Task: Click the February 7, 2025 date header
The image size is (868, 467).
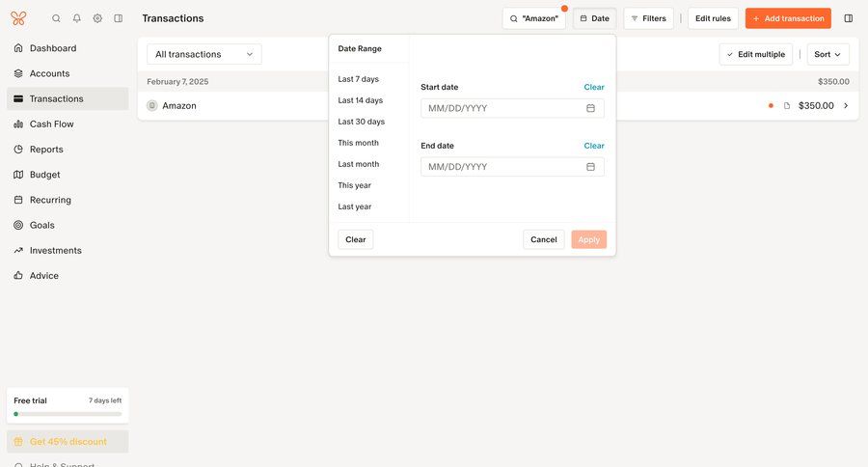Action: [x=177, y=81]
